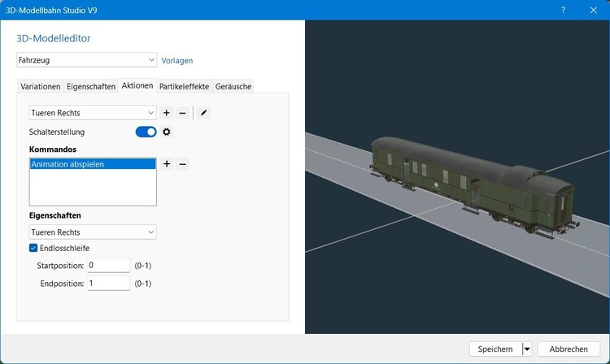This screenshot has height=364, width=610.
Task: Click the Speichern button
Action: click(495, 349)
